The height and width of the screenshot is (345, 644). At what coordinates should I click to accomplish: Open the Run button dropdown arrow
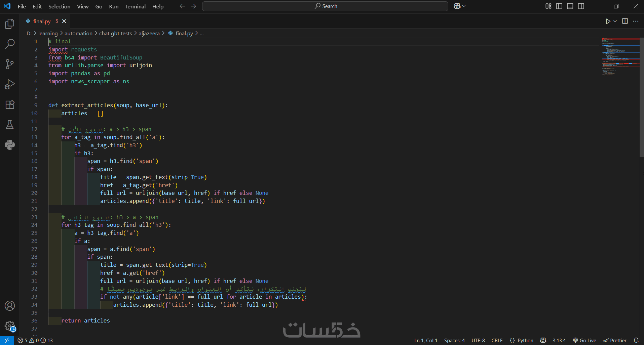(615, 21)
